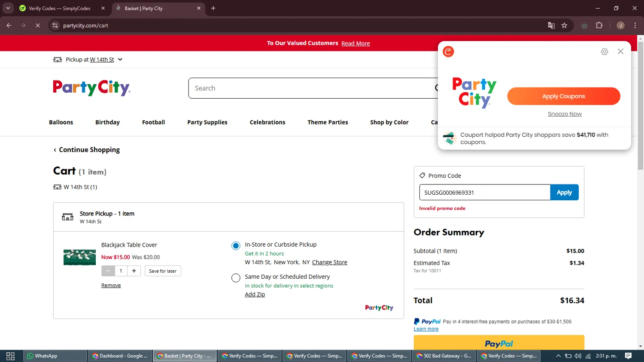Viewport: 644px width, 362px height.
Task: Click the promo code Apply button
Action: pyautogui.click(x=564, y=193)
